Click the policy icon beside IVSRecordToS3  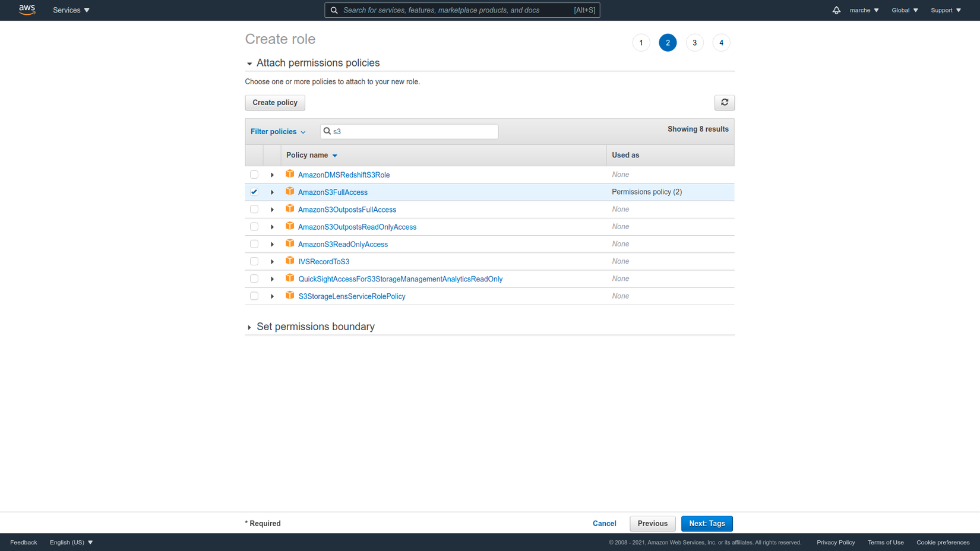(x=290, y=261)
